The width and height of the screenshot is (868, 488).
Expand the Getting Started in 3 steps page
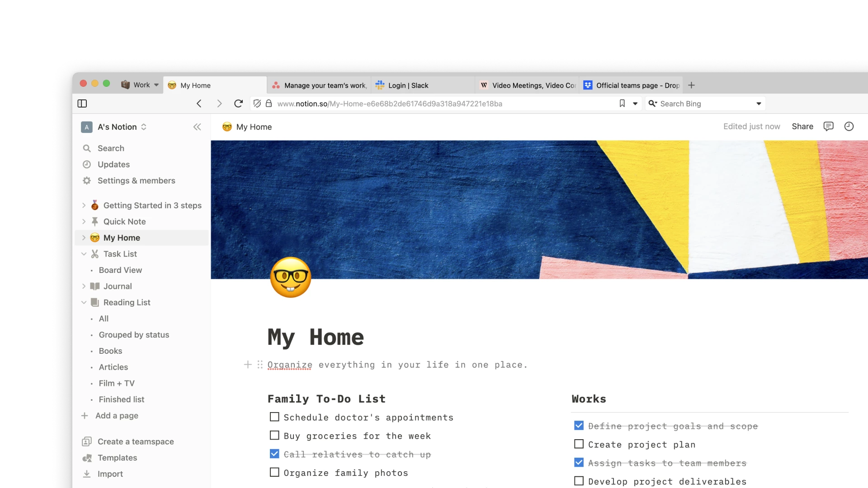pyautogui.click(x=84, y=206)
